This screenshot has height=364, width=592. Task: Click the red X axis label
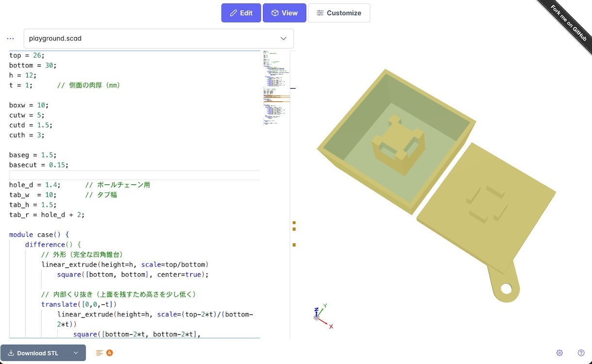click(x=331, y=327)
